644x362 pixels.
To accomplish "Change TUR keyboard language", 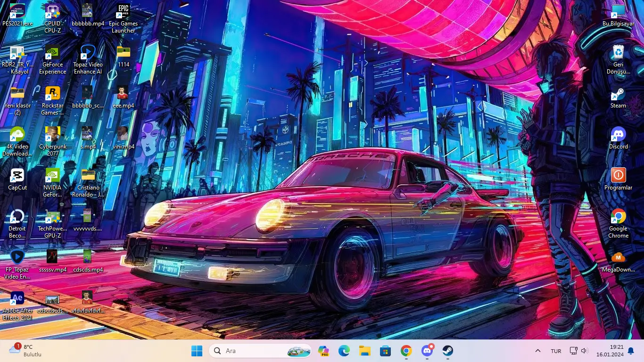I will (556, 351).
